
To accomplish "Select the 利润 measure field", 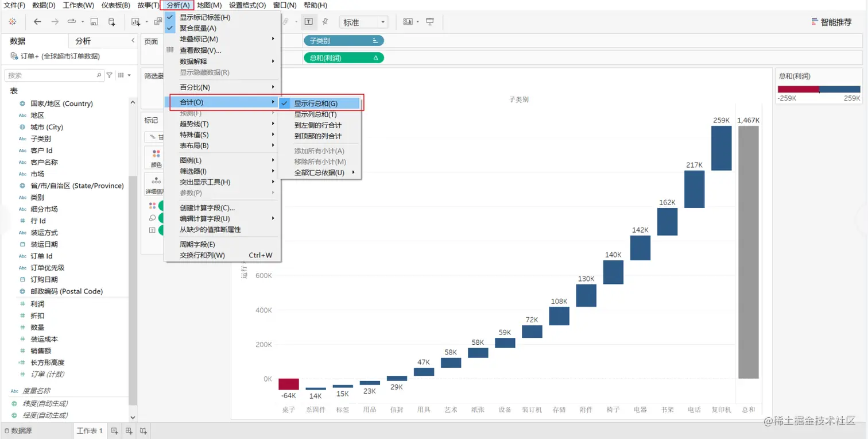I will [x=37, y=304].
